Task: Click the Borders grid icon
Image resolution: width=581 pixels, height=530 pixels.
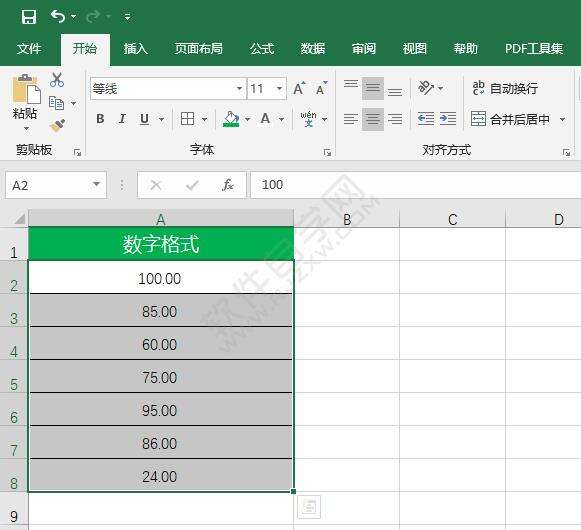Action: [187, 119]
